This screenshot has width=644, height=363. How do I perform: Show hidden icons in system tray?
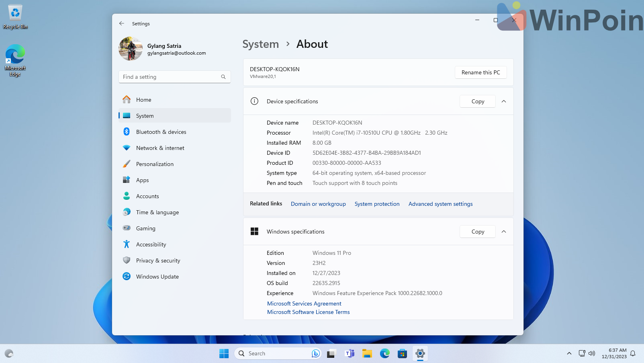[569, 353]
